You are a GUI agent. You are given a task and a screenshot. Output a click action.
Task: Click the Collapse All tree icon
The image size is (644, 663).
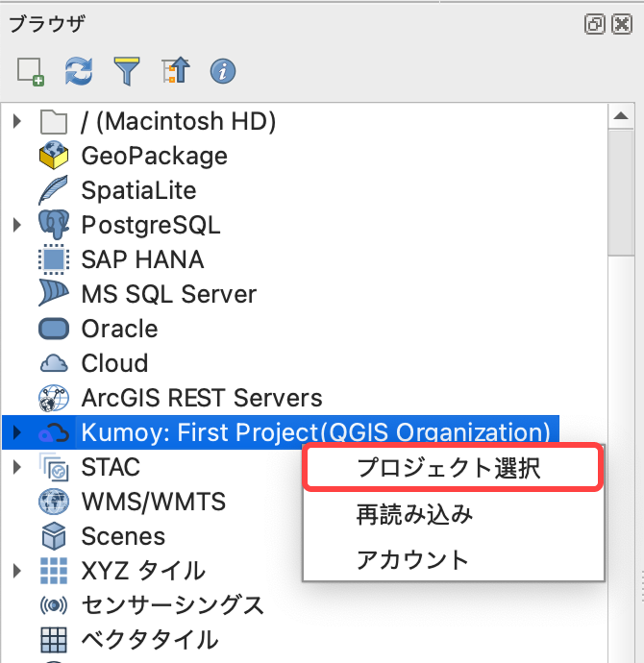coord(176,70)
